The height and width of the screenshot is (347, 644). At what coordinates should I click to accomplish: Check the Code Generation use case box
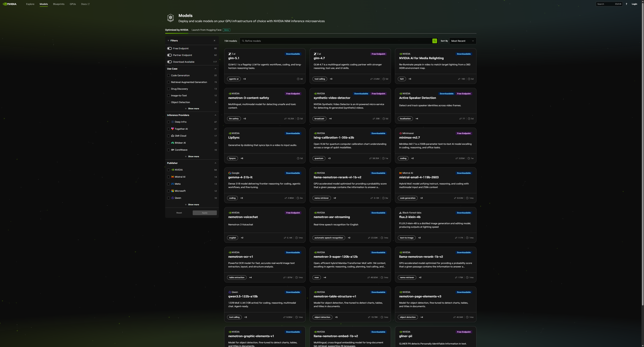tap(169, 75)
